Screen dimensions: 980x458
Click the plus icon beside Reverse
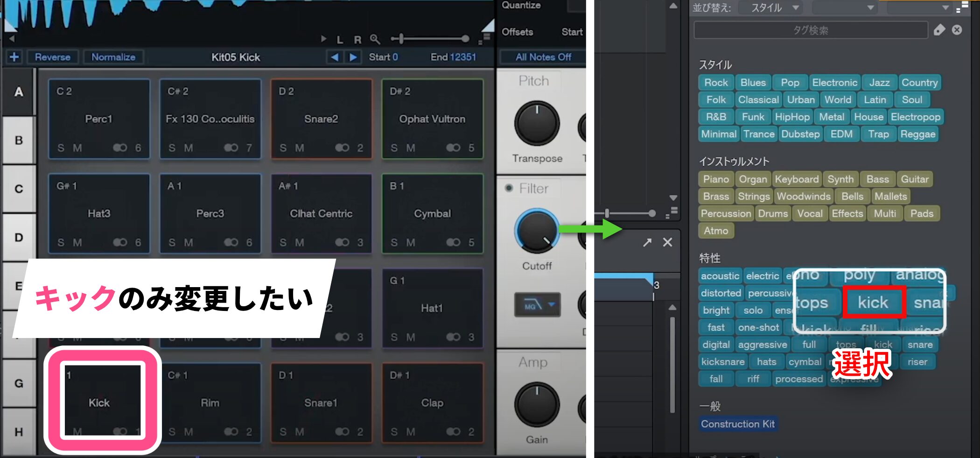(x=14, y=57)
